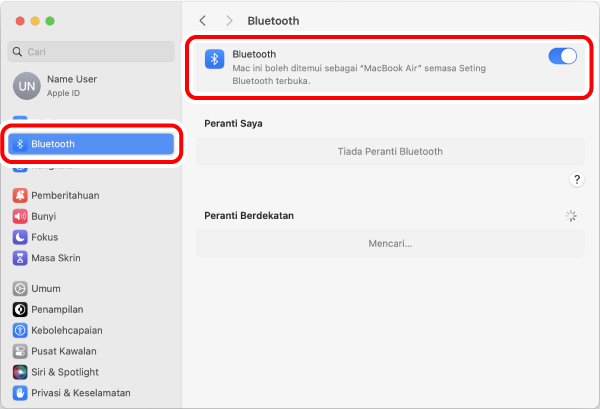Click the Pusat Kawalan icon
The image size is (600, 409).
20,351
